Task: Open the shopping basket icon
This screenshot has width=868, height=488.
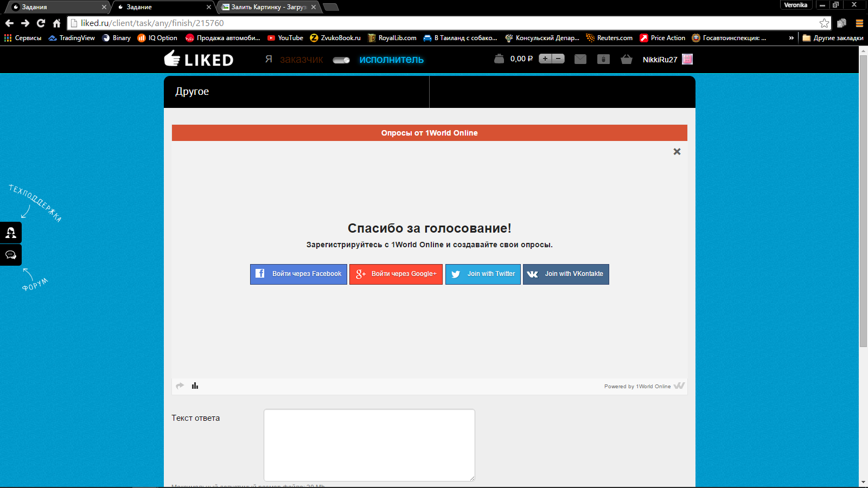Action: [627, 59]
